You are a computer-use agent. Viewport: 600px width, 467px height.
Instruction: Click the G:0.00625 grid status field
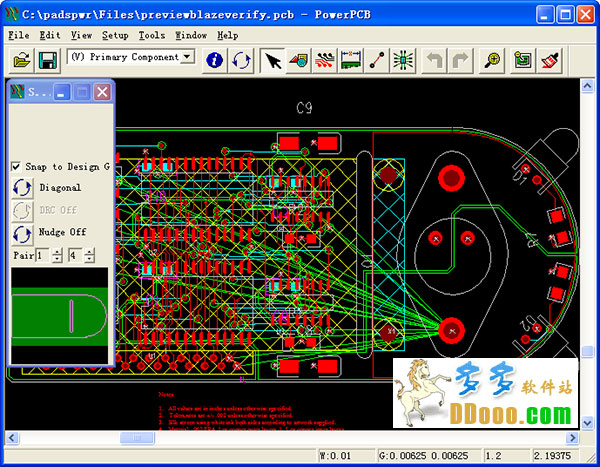pos(429,456)
